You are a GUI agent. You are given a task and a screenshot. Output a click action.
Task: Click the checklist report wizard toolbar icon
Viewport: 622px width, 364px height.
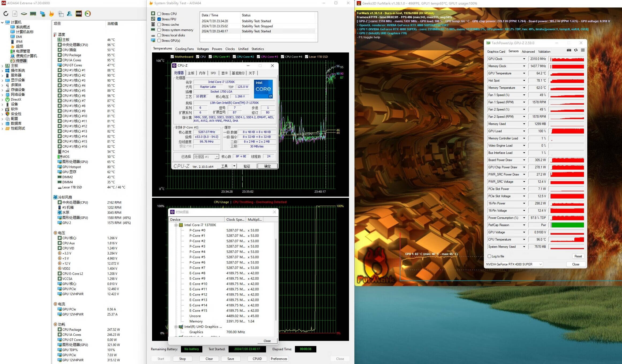(61, 14)
